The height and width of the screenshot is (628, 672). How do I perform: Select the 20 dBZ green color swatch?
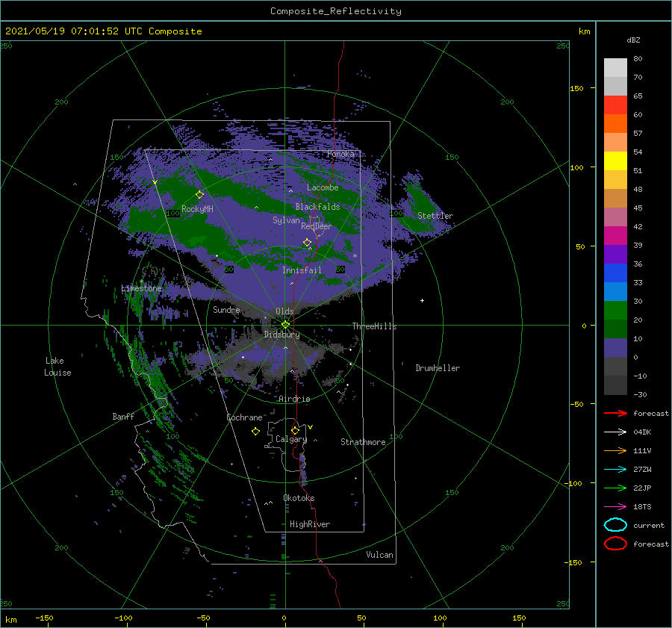click(615, 311)
